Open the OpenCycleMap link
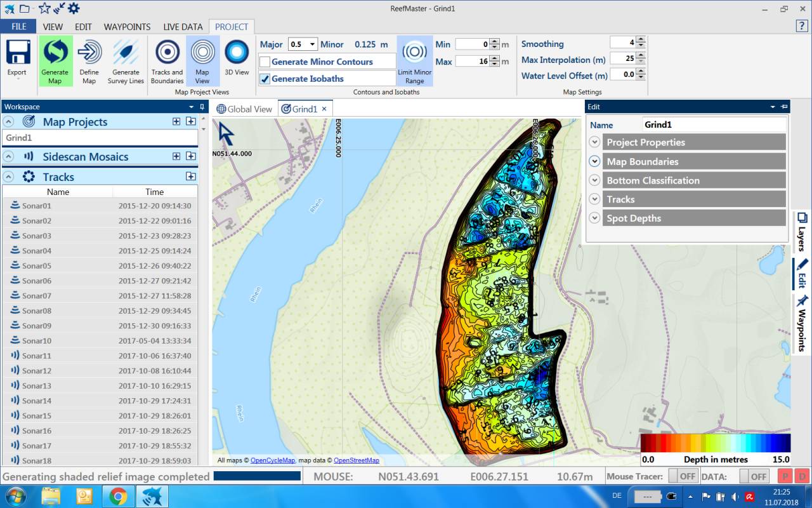Viewport: 812px width, 508px height. point(272,460)
